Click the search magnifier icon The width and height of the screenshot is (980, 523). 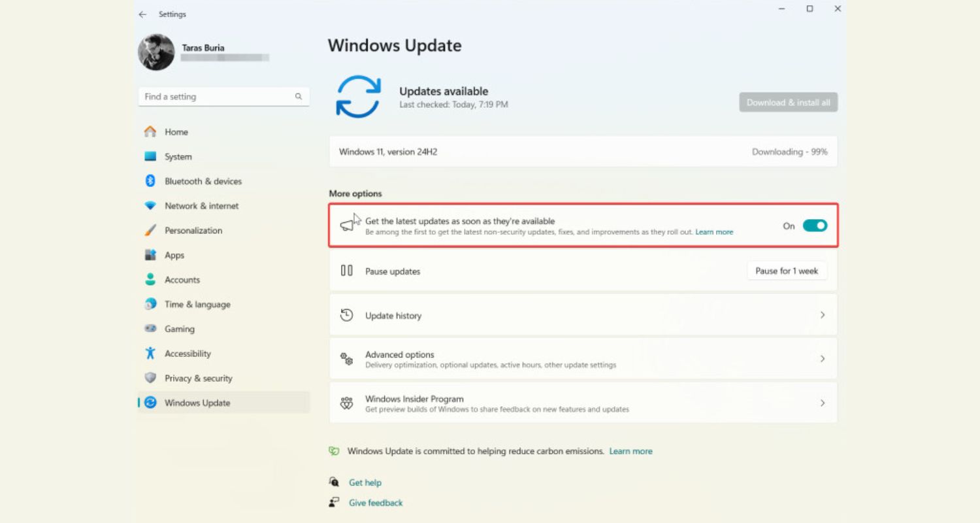point(299,97)
